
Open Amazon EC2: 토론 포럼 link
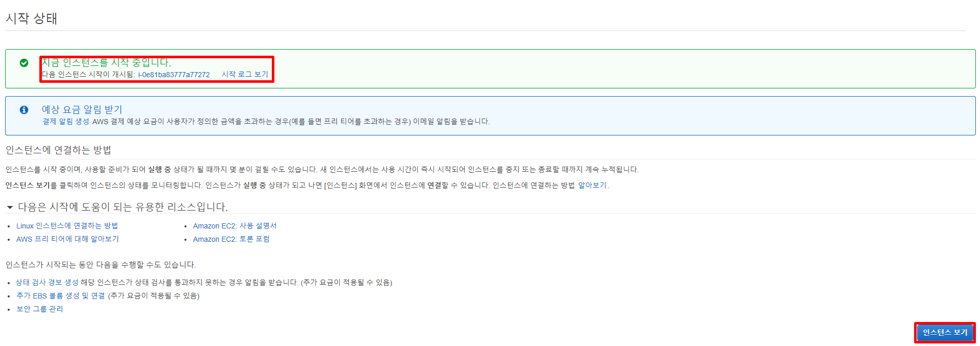click(x=231, y=239)
